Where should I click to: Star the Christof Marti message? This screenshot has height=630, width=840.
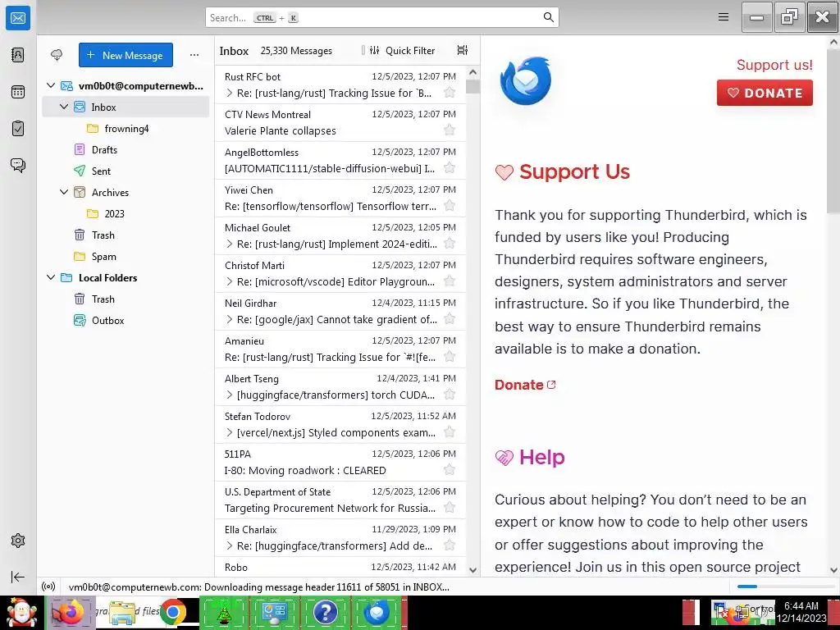tap(450, 281)
